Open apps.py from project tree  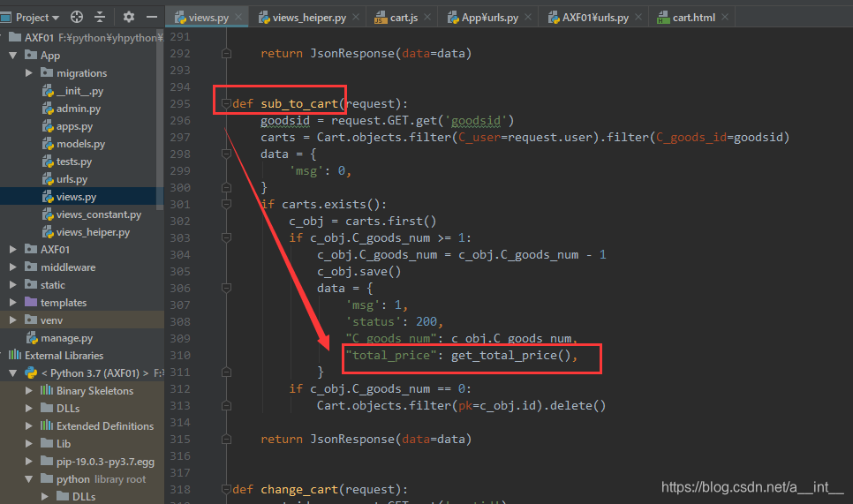(74, 126)
